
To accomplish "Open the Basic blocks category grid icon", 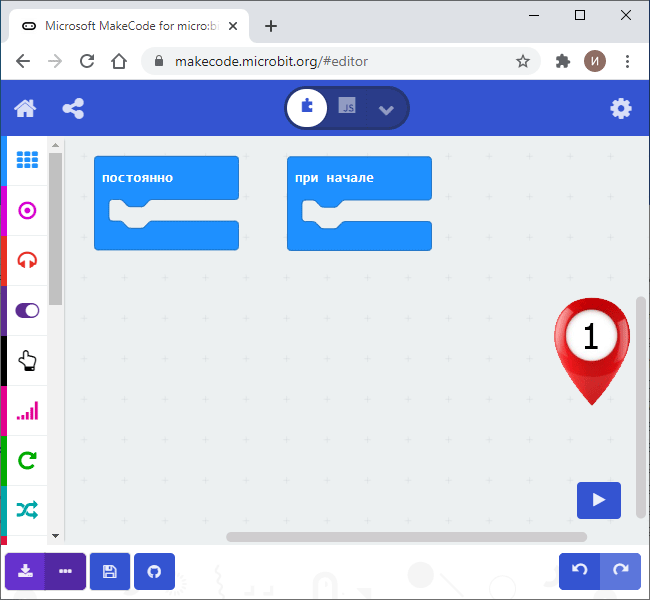I will 27,160.
